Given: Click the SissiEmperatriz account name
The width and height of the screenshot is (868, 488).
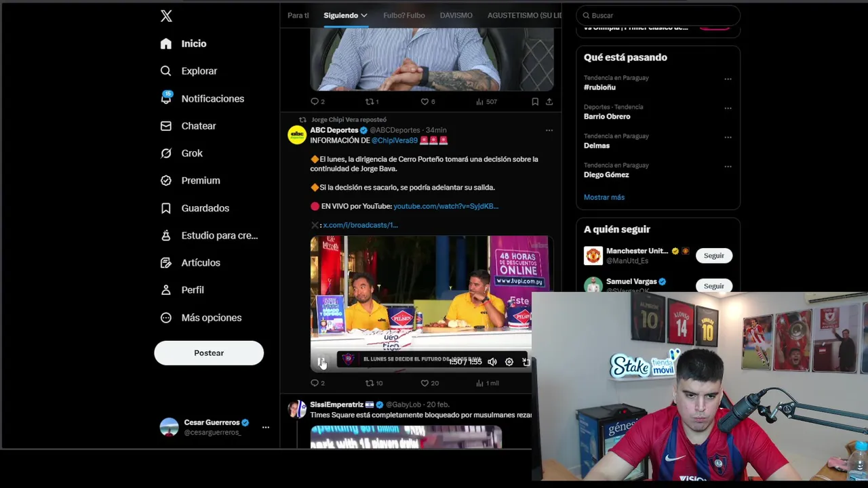Looking at the screenshot, I should pyautogui.click(x=337, y=405).
